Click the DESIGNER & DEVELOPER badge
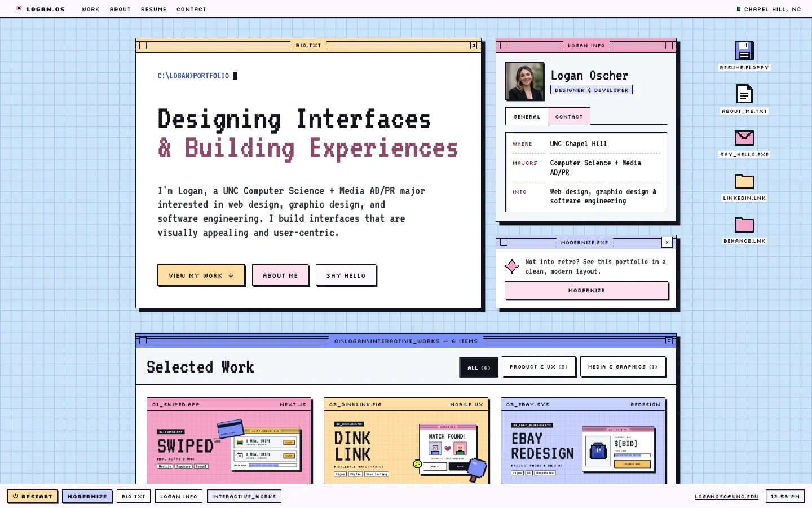Screen dimensions: 812x508 pos(592,90)
